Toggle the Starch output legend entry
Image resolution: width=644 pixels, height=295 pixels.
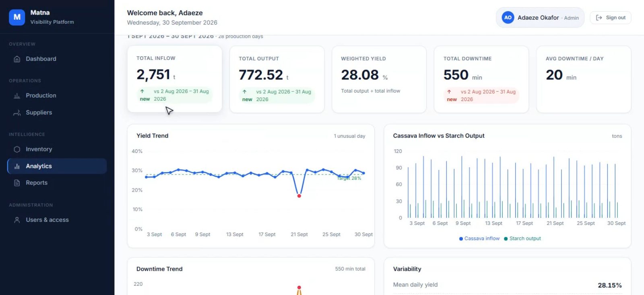click(x=522, y=239)
